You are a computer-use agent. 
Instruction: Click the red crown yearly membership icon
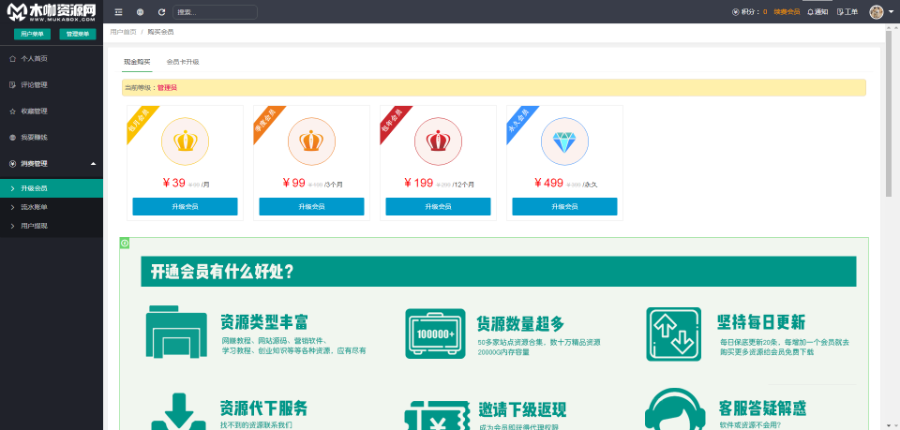click(438, 141)
